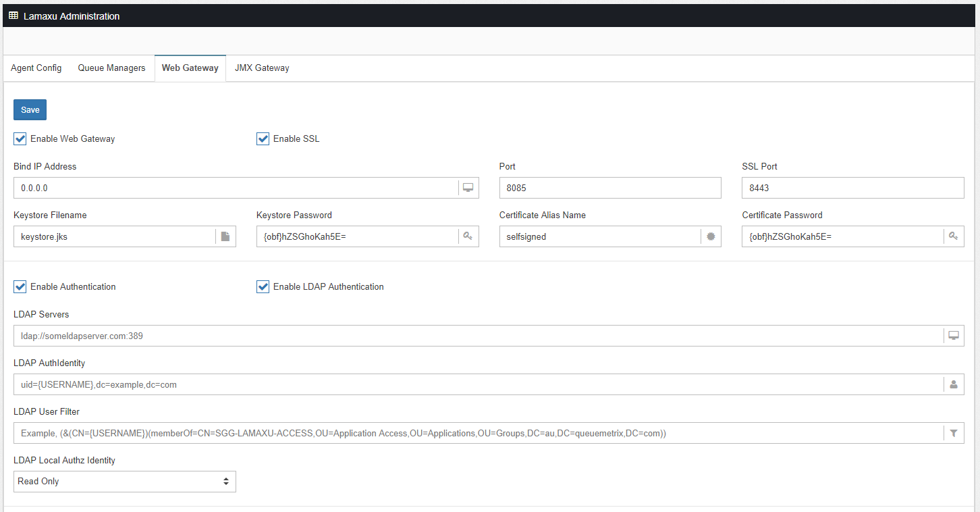Click the monitor icon beside Bind IP Address
The image size is (980, 512).
click(x=468, y=188)
